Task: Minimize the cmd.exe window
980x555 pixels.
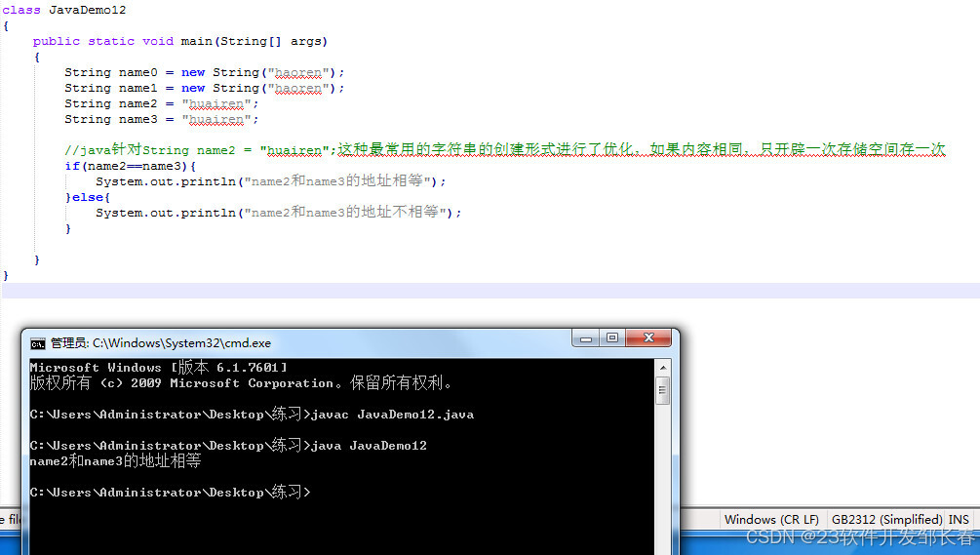Action: [x=586, y=338]
